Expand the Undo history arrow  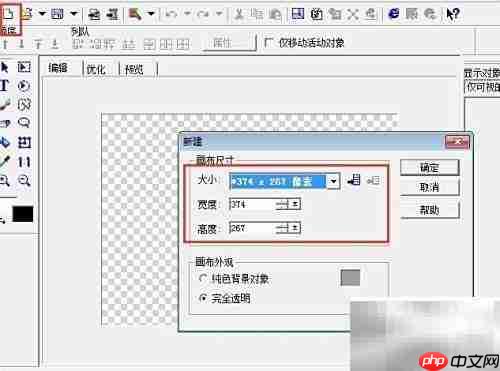[187, 14]
